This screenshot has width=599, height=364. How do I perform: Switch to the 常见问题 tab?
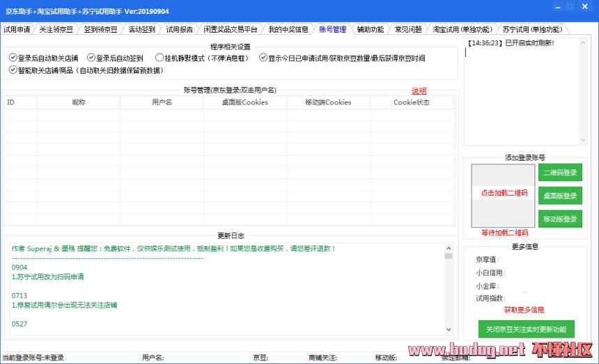pos(408,29)
